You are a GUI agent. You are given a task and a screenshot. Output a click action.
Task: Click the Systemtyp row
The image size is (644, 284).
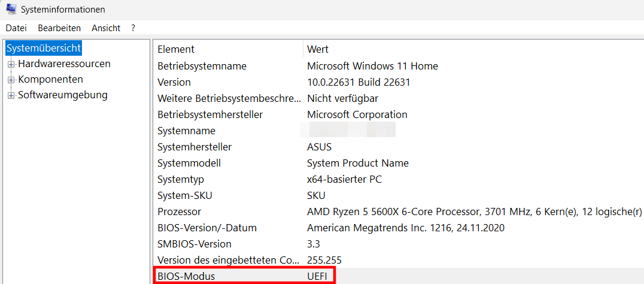181,179
